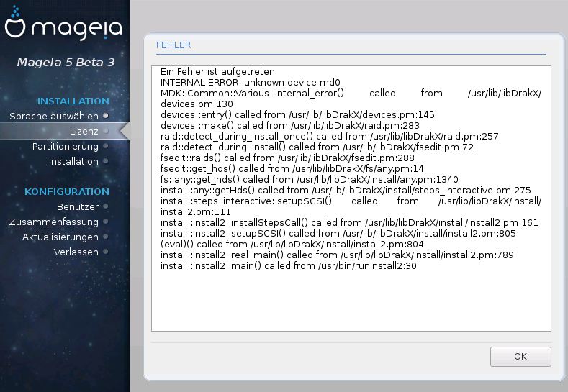Click the line mentioning /usr/bin/runinstall2:30
Screen dimensions: 568x392
click(x=289, y=266)
